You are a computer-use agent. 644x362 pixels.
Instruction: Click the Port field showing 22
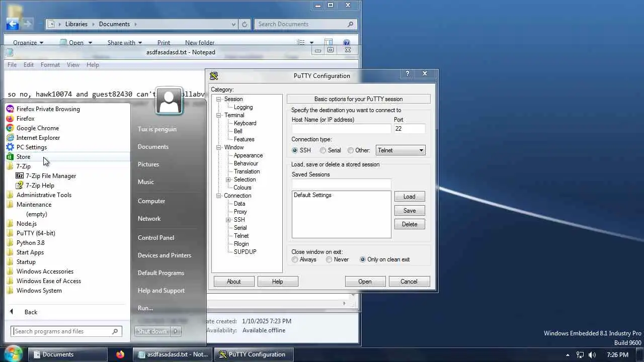coord(410,129)
